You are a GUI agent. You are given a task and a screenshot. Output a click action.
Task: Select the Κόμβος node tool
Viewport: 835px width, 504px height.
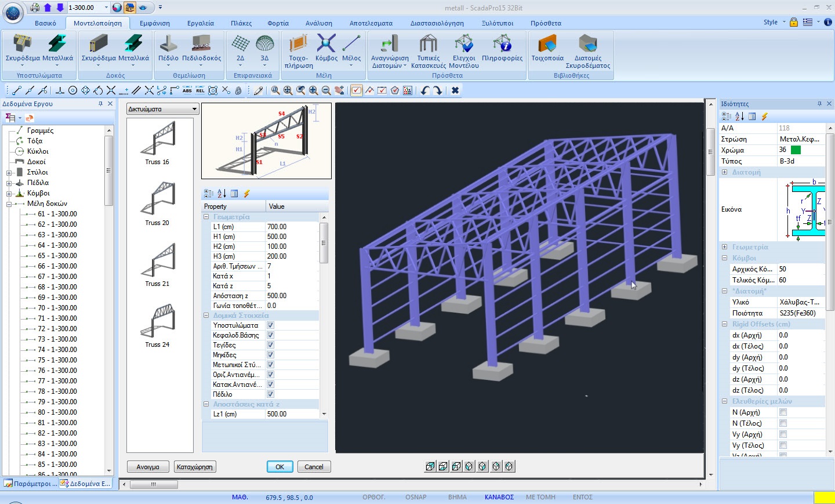pyautogui.click(x=326, y=49)
